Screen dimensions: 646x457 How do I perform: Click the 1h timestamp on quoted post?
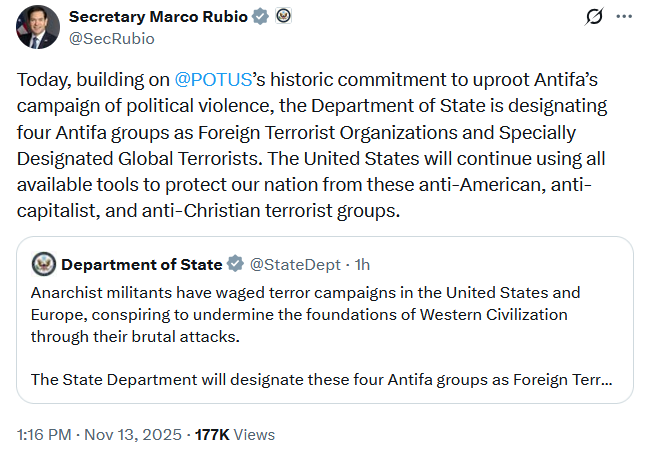coord(363,265)
